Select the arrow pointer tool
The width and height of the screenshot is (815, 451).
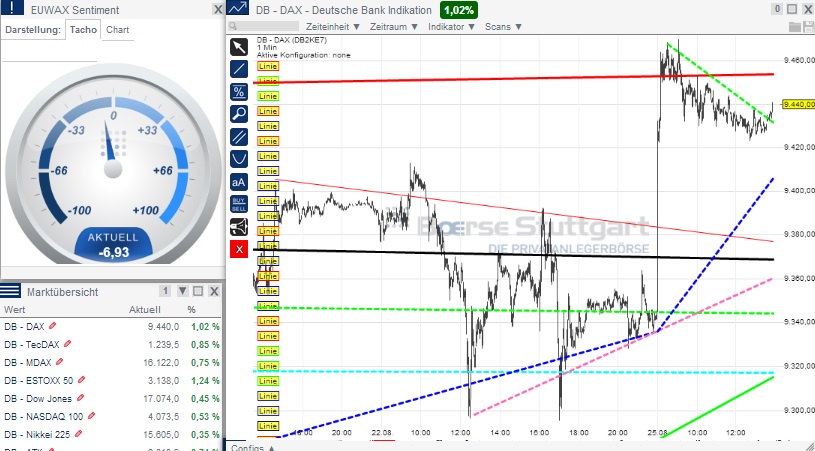tap(239, 47)
